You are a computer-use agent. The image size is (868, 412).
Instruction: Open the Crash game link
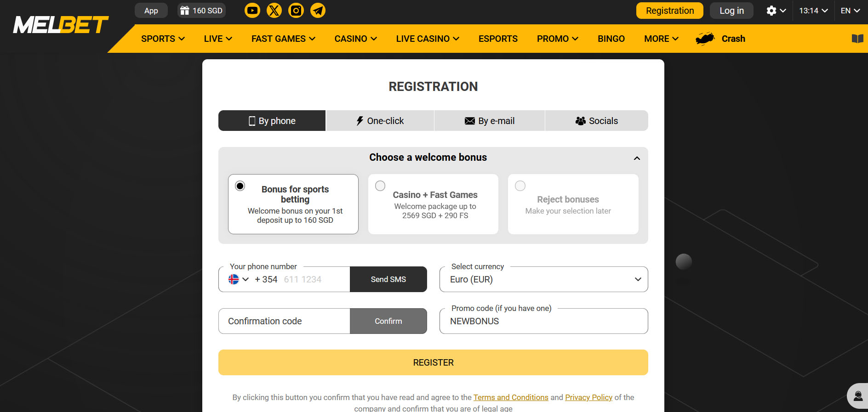coord(733,39)
